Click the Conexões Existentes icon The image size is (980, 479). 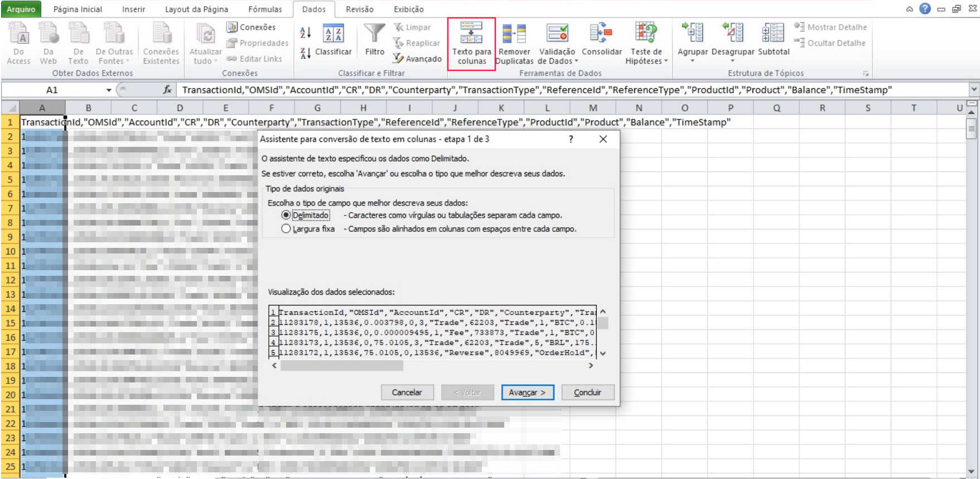click(x=161, y=33)
